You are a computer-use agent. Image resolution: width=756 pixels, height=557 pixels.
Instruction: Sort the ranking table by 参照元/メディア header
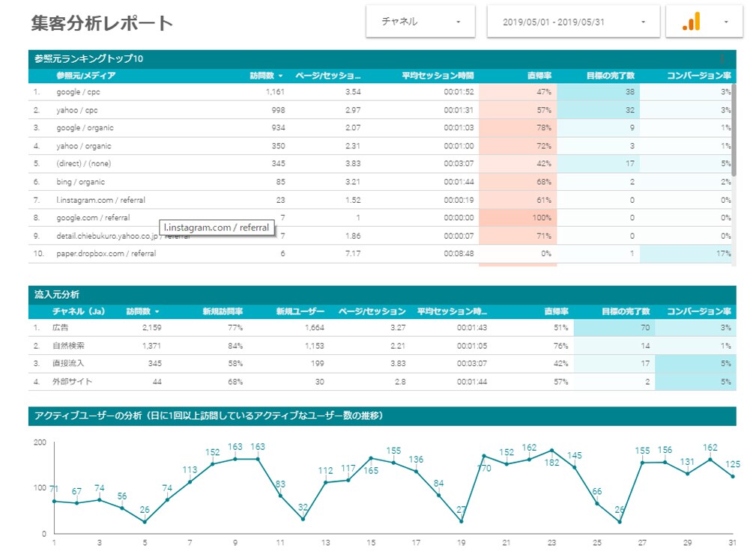86,76
